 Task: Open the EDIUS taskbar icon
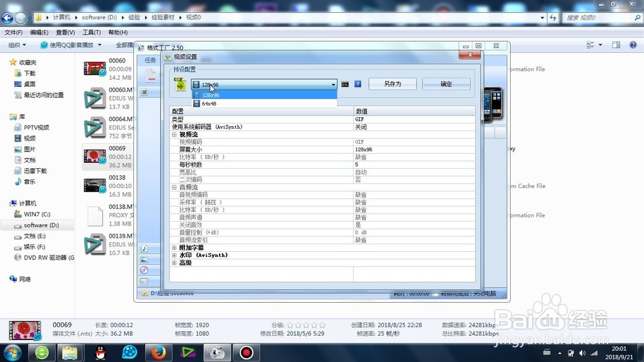click(x=187, y=353)
